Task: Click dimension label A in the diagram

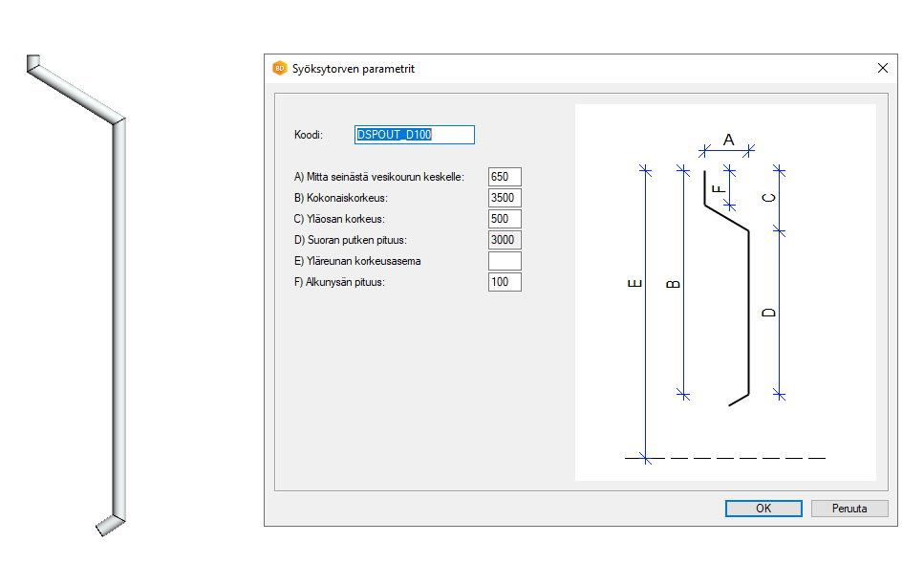Action: (x=728, y=140)
